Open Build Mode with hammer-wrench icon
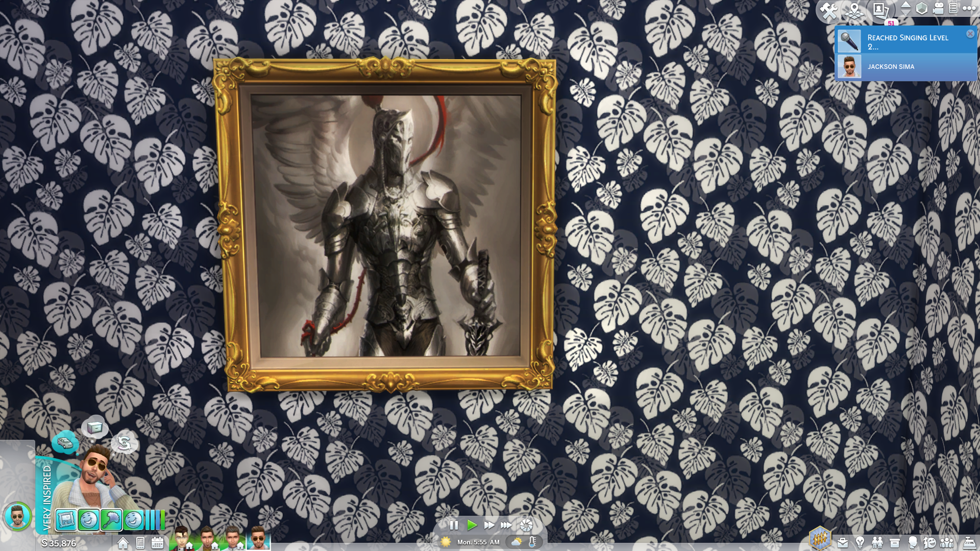The height and width of the screenshot is (551, 980). [x=829, y=10]
